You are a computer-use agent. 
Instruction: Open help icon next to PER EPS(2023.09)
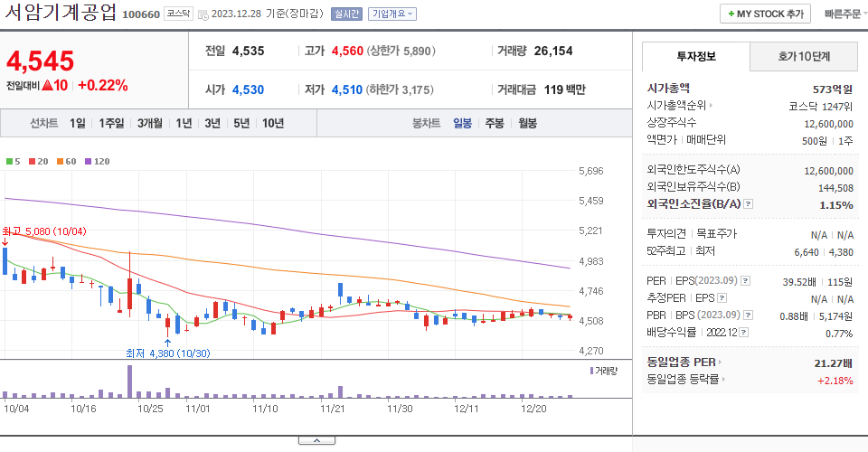point(746,281)
